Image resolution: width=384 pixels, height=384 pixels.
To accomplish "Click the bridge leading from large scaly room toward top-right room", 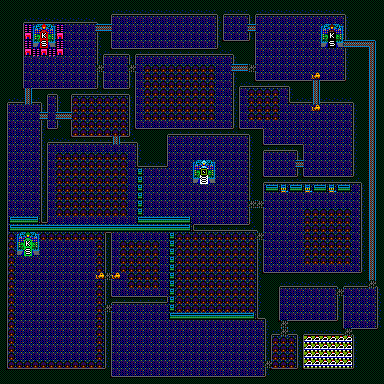I will (240, 68).
